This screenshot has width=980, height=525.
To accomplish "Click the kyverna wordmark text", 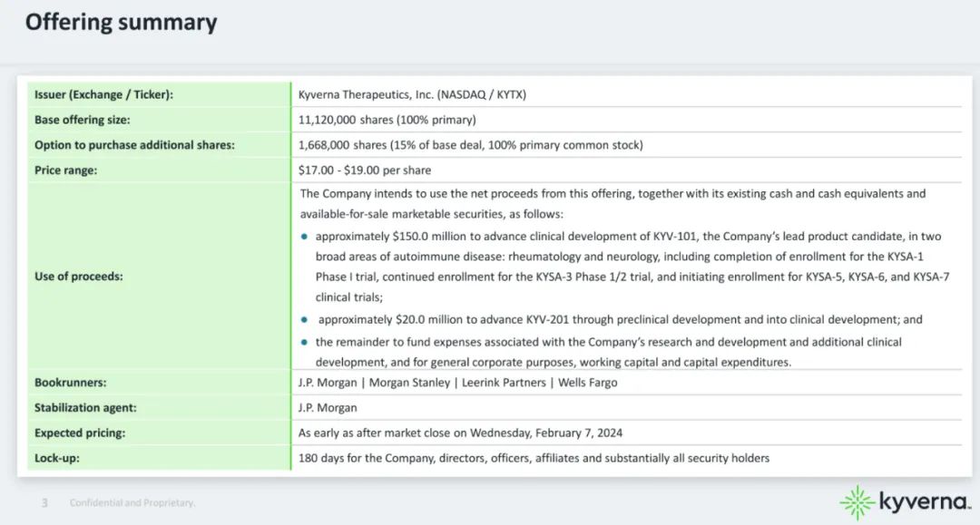I will coord(925,501).
